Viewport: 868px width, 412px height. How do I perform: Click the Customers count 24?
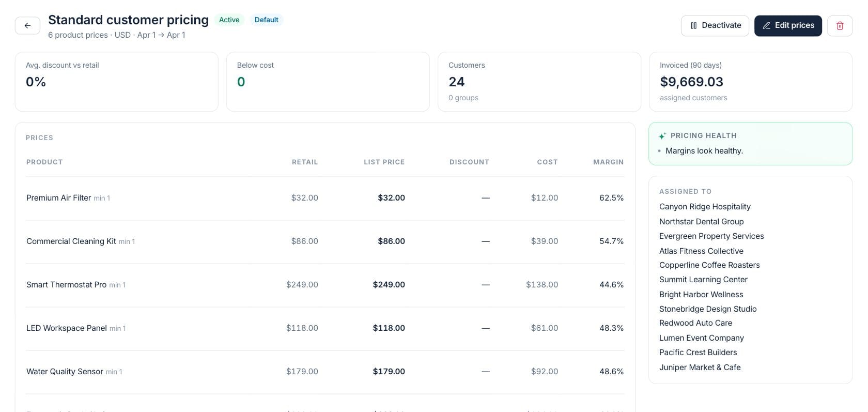(x=456, y=82)
